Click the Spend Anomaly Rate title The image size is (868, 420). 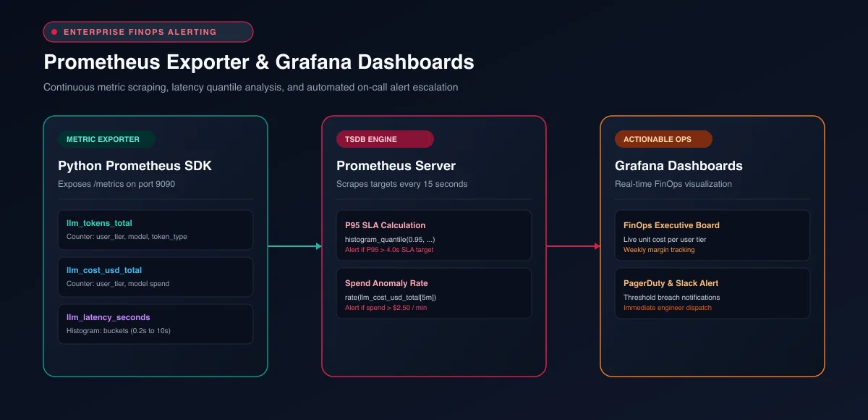click(x=386, y=283)
